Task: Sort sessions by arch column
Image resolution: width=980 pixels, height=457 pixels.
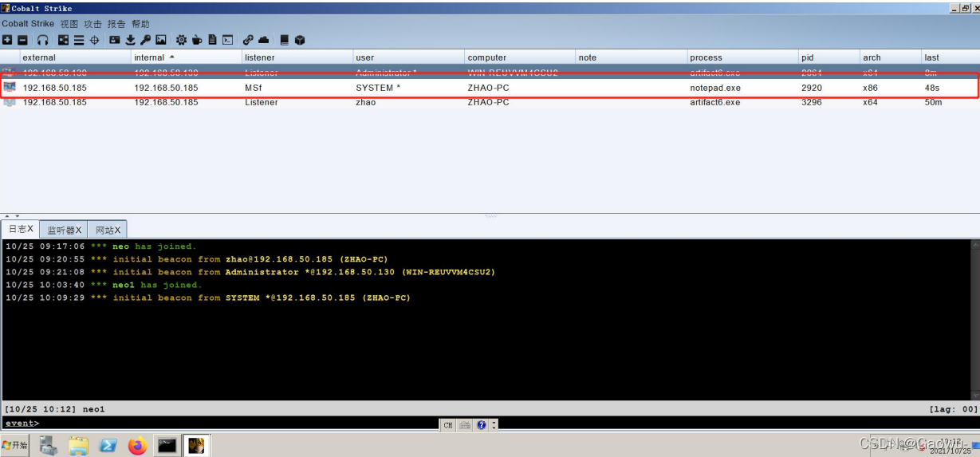Action: click(891, 57)
